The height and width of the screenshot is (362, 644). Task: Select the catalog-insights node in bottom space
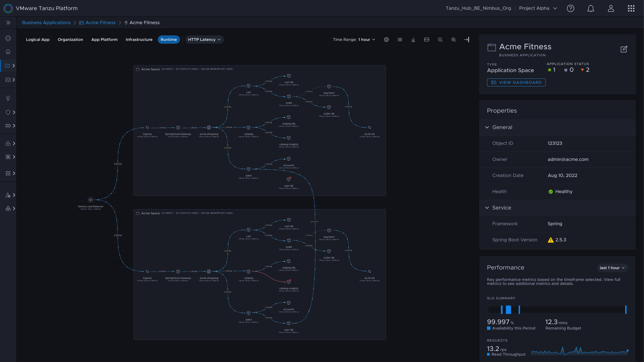click(x=289, y=282)
